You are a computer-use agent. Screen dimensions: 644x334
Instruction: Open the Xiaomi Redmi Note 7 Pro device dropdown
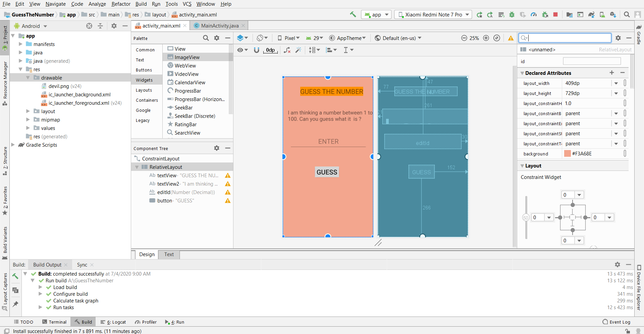coord(433,14)
